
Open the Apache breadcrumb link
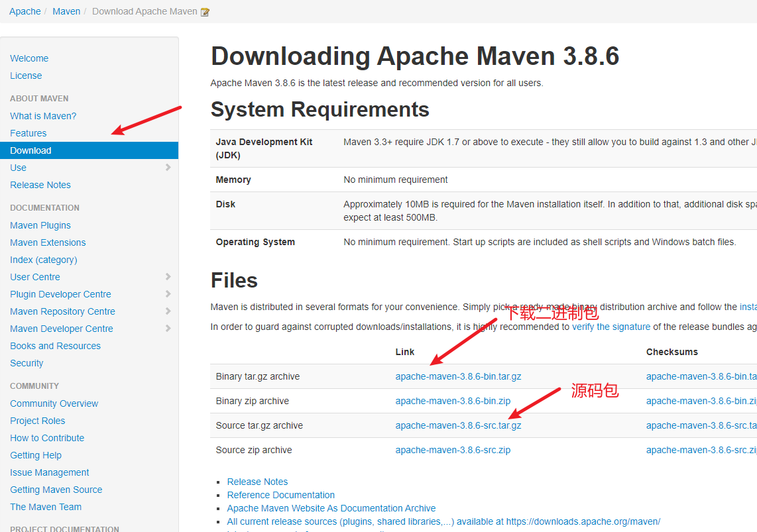click(25, 11)
